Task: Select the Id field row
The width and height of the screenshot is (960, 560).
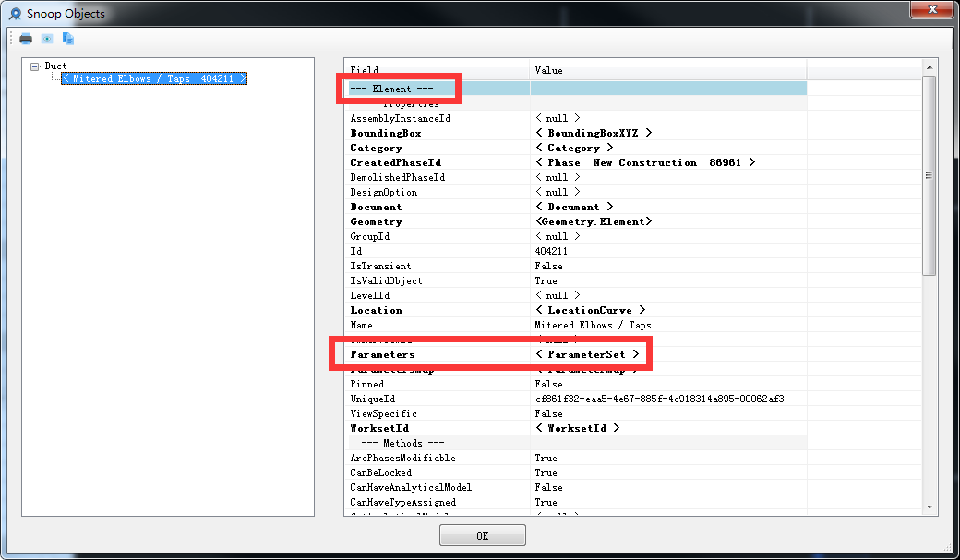Action: coord(575,251)
